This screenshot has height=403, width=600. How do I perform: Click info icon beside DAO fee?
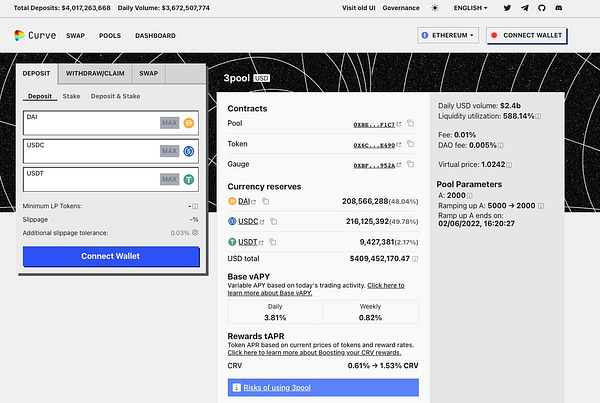click(x=501, y=145)
